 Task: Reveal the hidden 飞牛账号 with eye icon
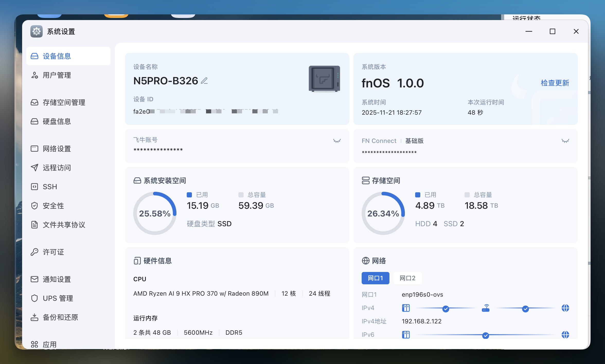[337, 141]
